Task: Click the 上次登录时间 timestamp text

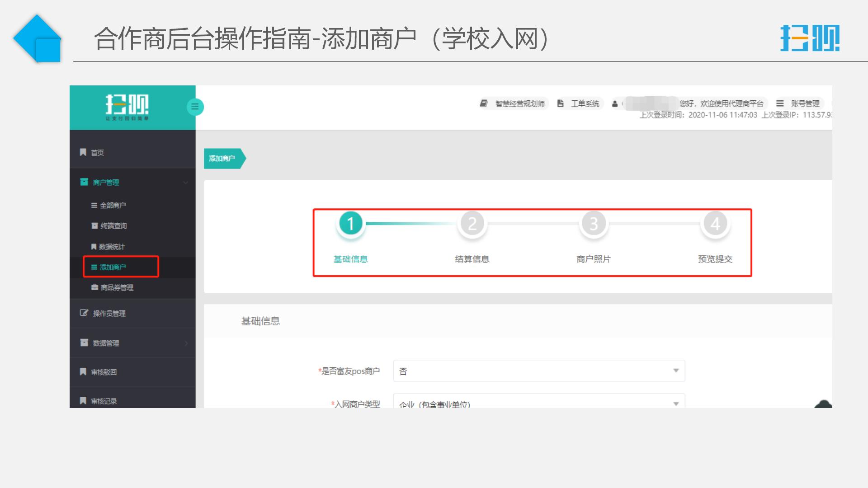Action: [698, 115]
